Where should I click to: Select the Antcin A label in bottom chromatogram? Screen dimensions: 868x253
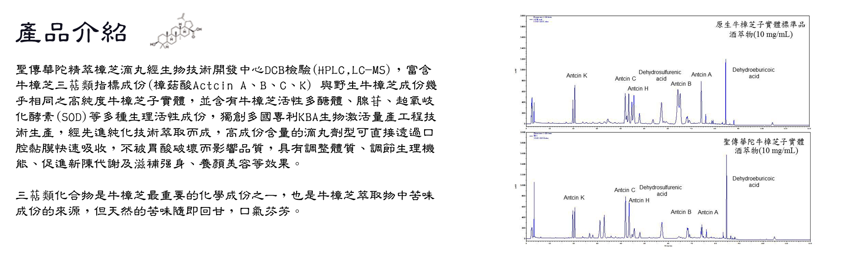coord(708,212)
